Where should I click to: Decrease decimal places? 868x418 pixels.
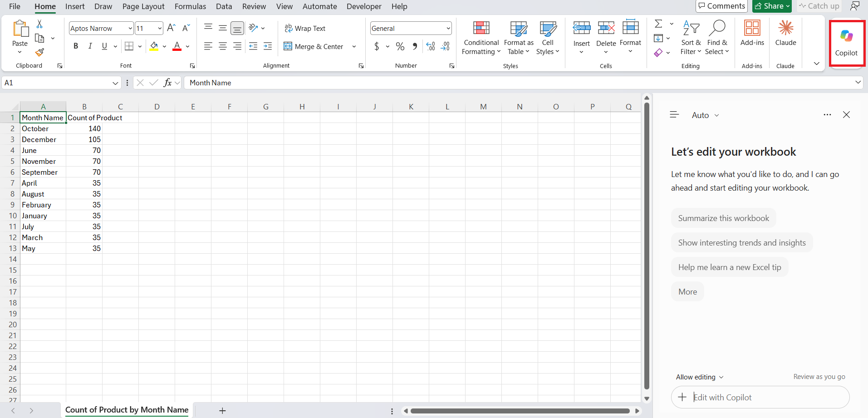[x=445, y=46]
